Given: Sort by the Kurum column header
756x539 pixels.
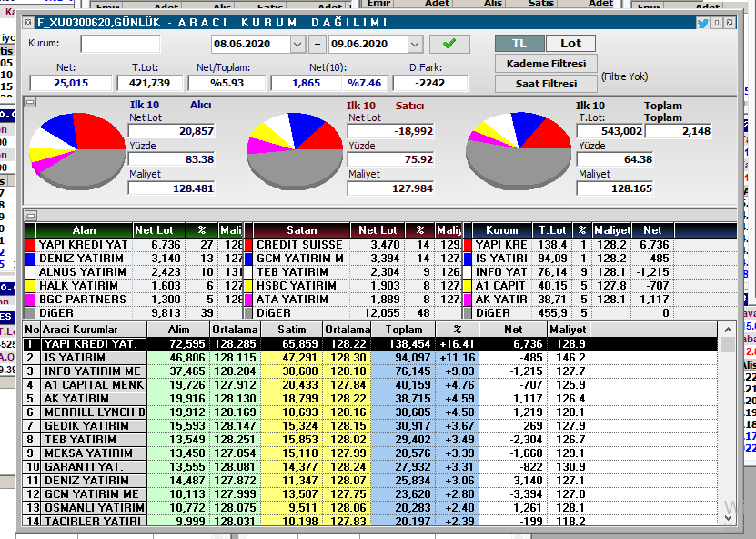Looking at the screenshot, I should click(502, 230).
